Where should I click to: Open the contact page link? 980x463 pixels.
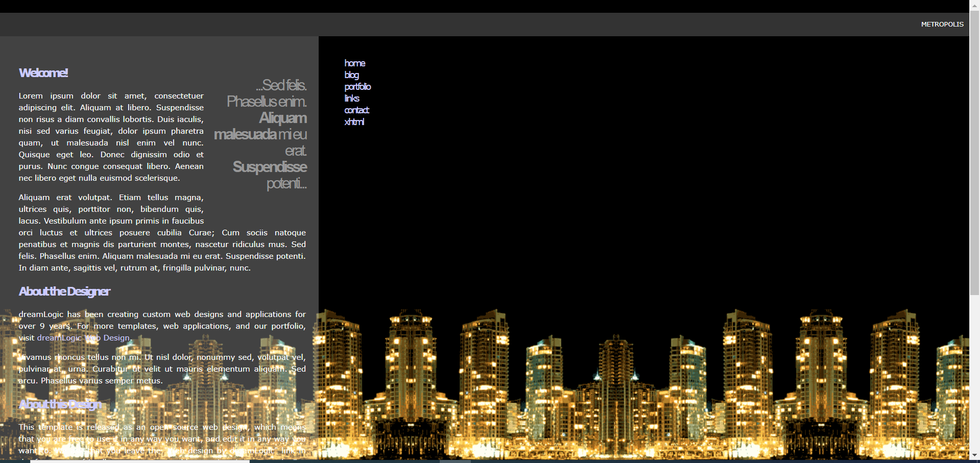point(356,110)
